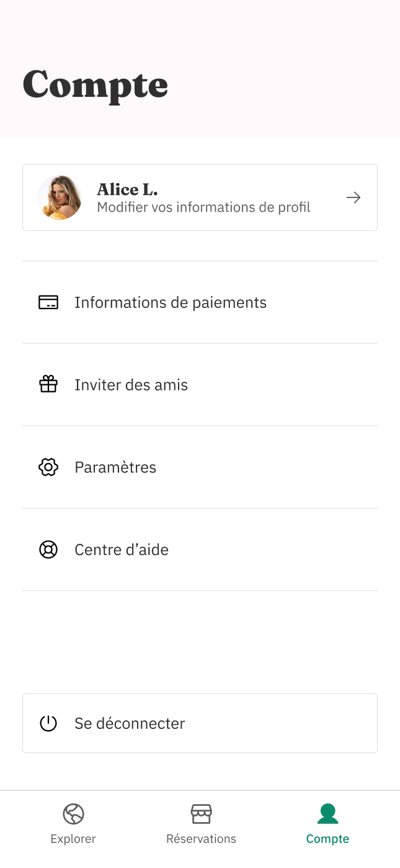Open Alice L.'s profile photo

point(60,197)
